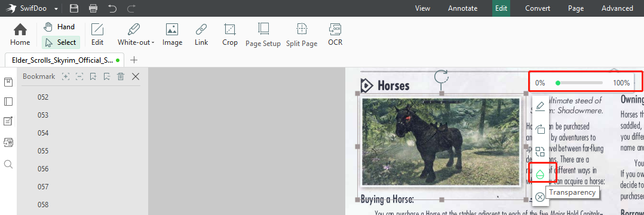Switch to the Annotate tab
This screenshot has width=644, height=215.
pos(462,8)
